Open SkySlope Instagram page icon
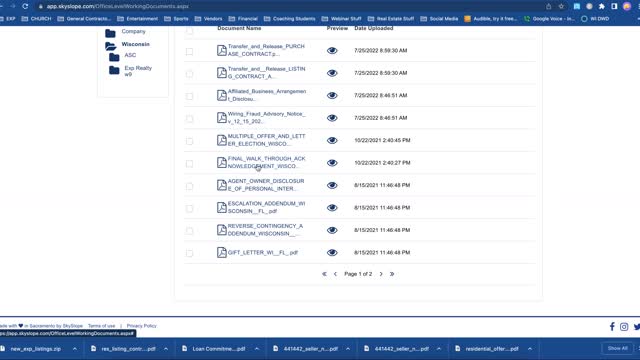This screenshot has width=640, height=360. click(624, 327)
